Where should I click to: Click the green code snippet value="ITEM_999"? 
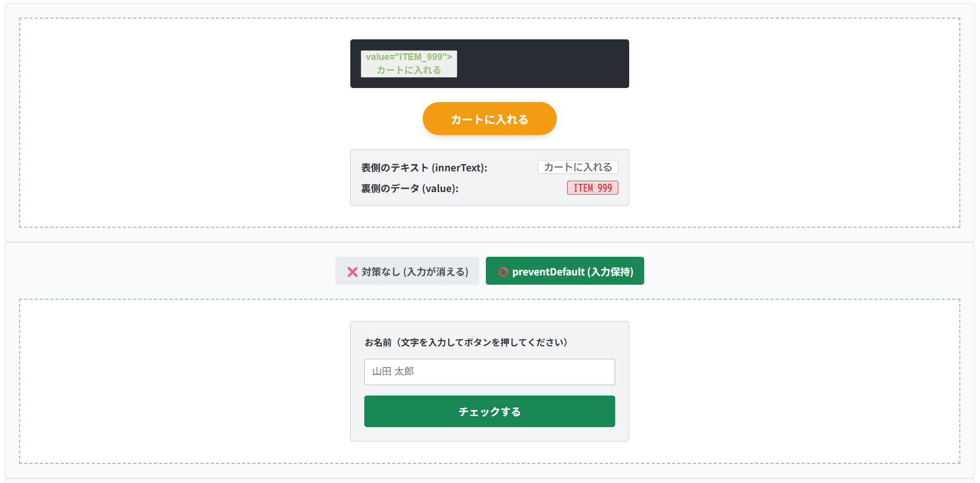tap(408, 58)
